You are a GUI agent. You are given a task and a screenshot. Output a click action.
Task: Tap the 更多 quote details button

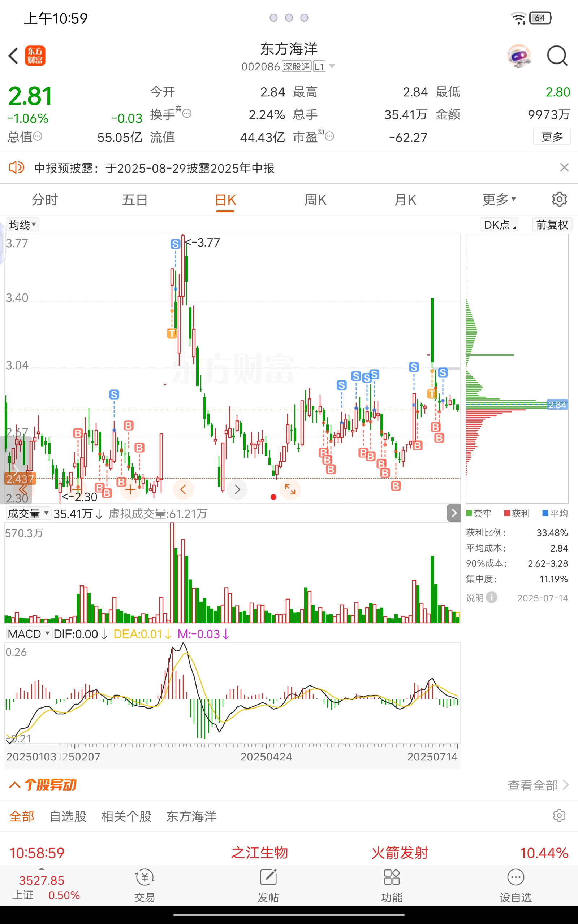552,137
